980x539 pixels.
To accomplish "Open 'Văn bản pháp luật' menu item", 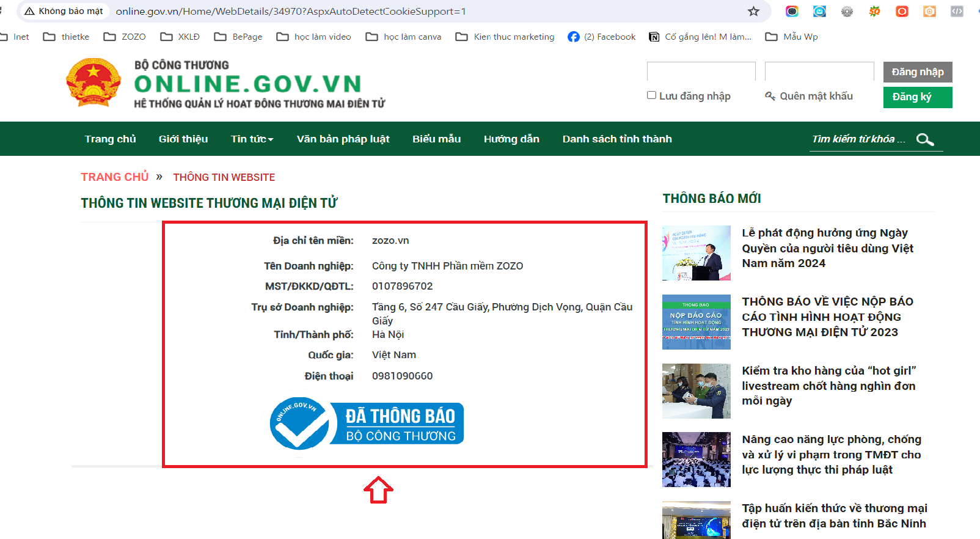I will pos(343,139).
